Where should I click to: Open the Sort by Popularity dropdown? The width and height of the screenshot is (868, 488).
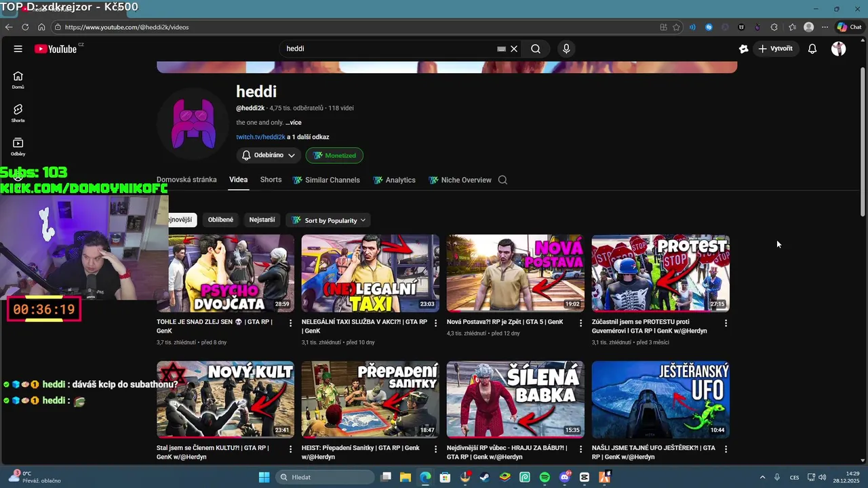[x=329, y=220]
